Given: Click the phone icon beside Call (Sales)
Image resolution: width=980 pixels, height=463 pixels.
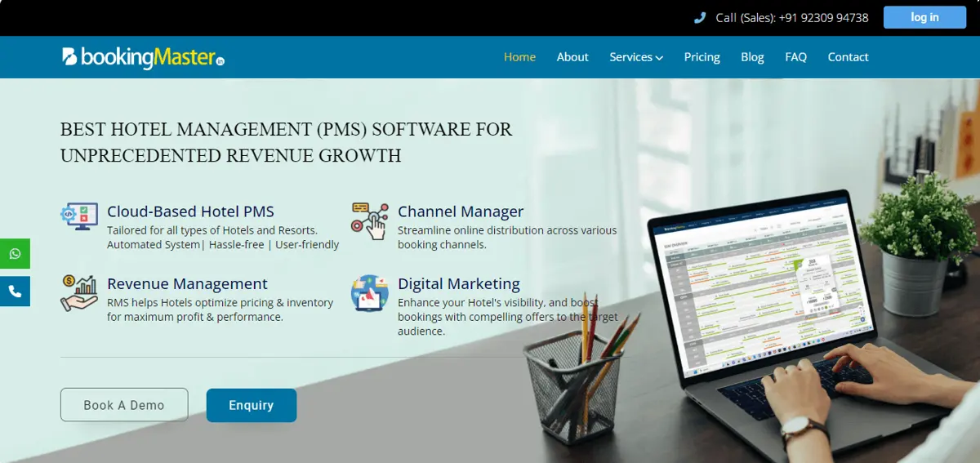Looking at the screenshot, I should (700, 17).
